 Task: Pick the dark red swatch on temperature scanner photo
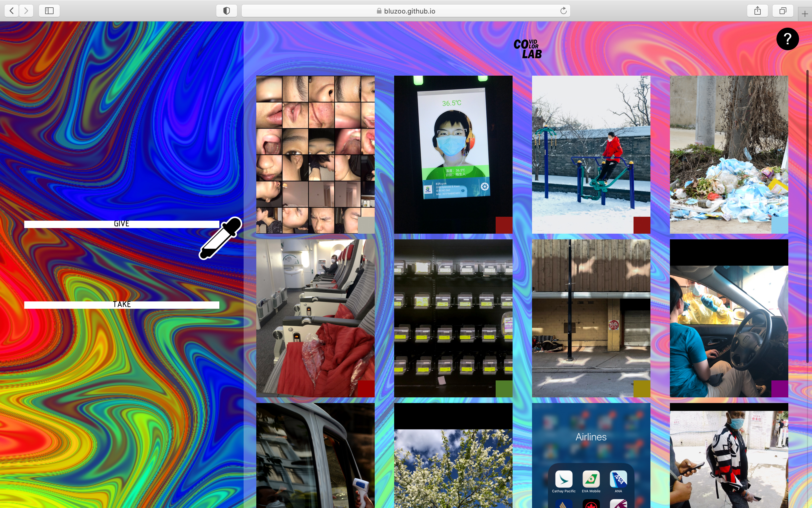pos(504,225)
